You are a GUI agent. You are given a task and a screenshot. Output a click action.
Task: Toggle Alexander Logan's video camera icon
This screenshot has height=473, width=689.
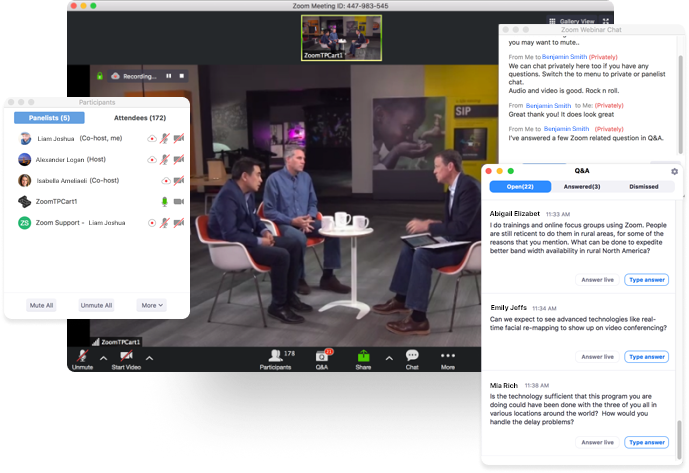click(x=179, y=159)
